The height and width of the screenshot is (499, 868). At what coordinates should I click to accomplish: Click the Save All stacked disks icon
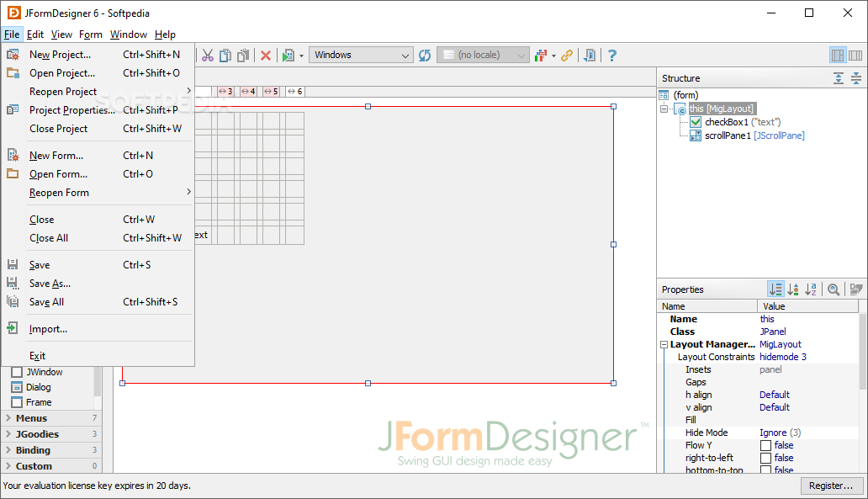[13, 301]
